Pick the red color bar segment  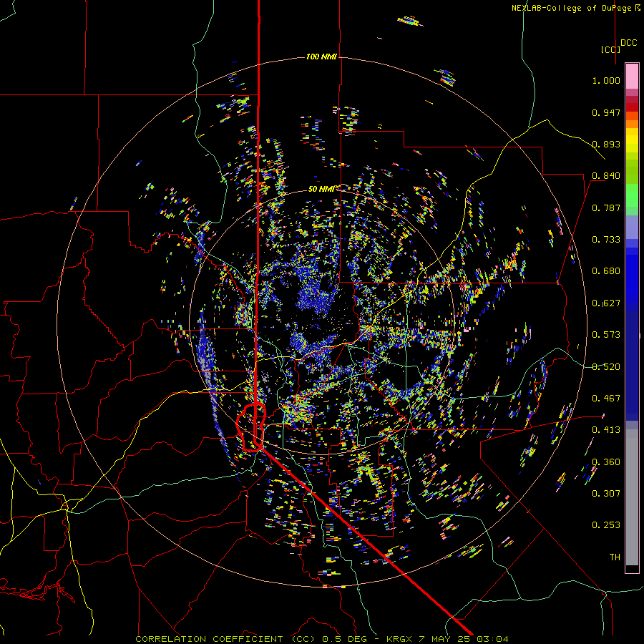point(632,107)
